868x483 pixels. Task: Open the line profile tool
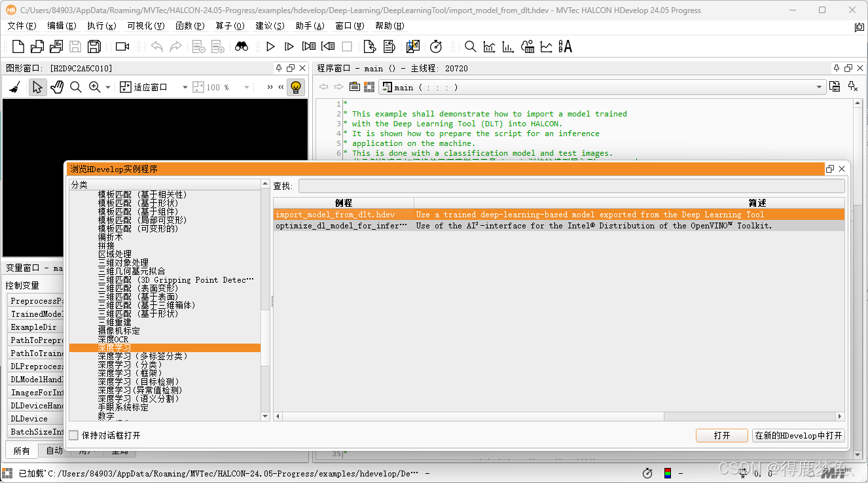pyautogui.click(x=546, y=46)
